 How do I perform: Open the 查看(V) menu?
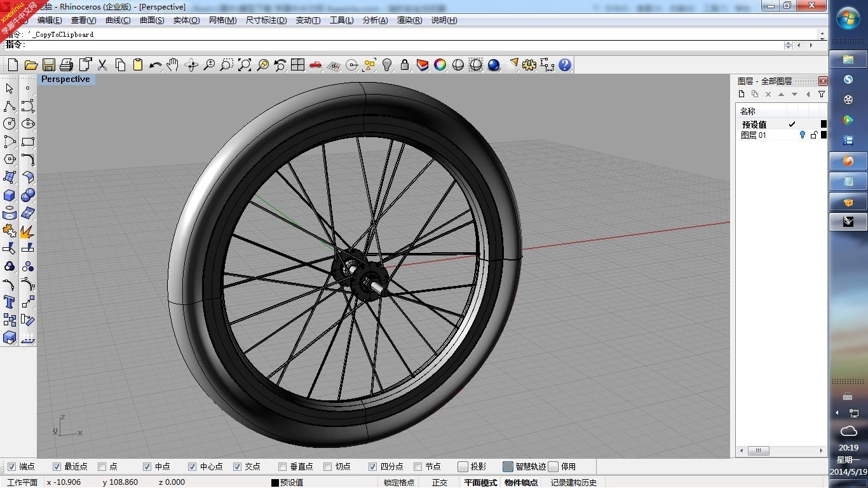point(83,20)
